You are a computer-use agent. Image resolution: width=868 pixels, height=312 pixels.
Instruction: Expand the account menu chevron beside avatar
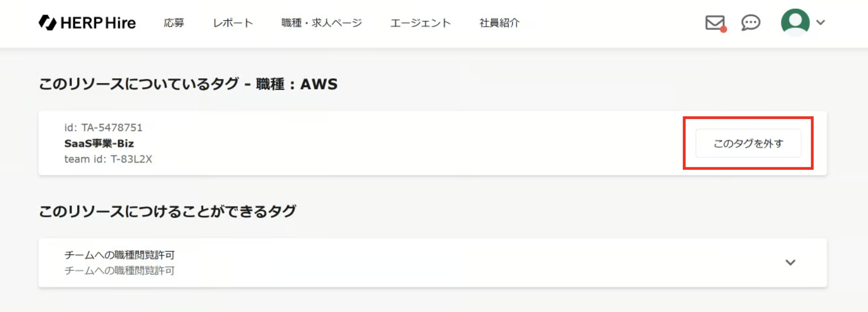821,22
